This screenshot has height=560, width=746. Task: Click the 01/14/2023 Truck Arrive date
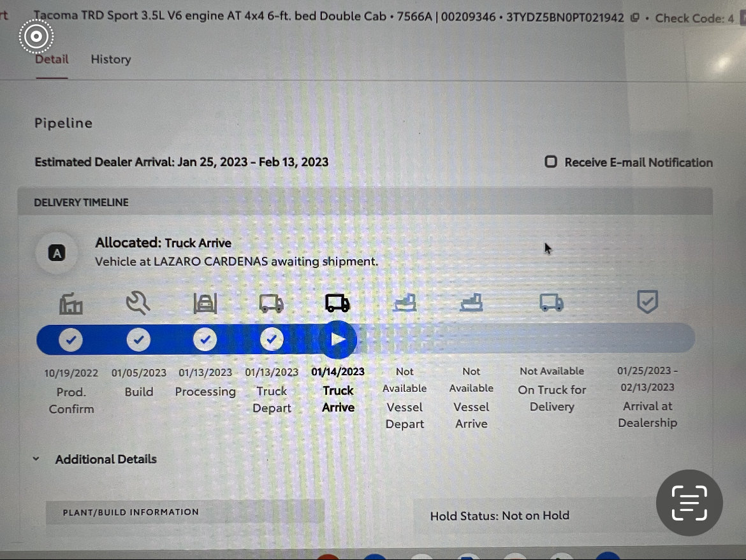tap(339, 372)
